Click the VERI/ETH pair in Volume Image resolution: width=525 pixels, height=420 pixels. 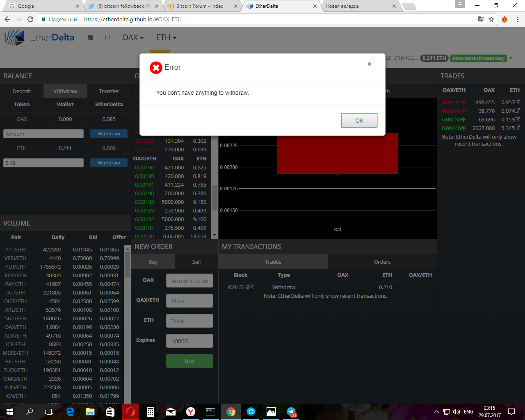pos(15,258)
